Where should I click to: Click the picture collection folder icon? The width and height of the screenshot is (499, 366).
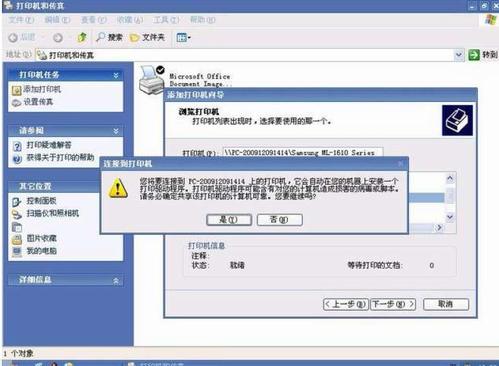tap(17, 239)
